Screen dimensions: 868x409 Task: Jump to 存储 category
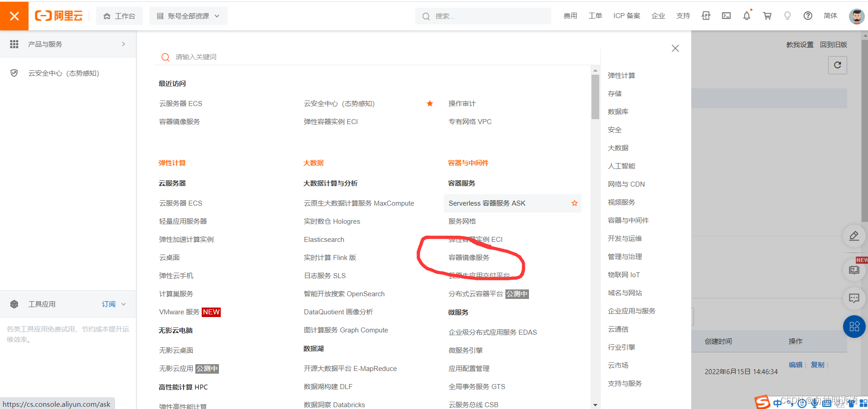coord(615,93)
